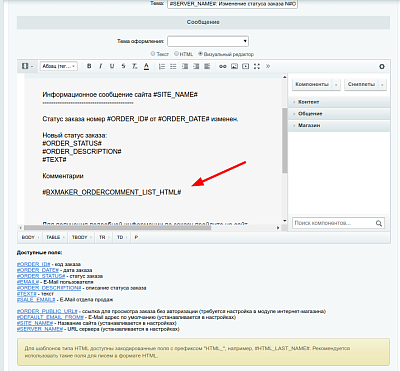Insert a bulleted list
Image resolution: width=400 pixels, height=371 pixels.
(x=173, y=66)
